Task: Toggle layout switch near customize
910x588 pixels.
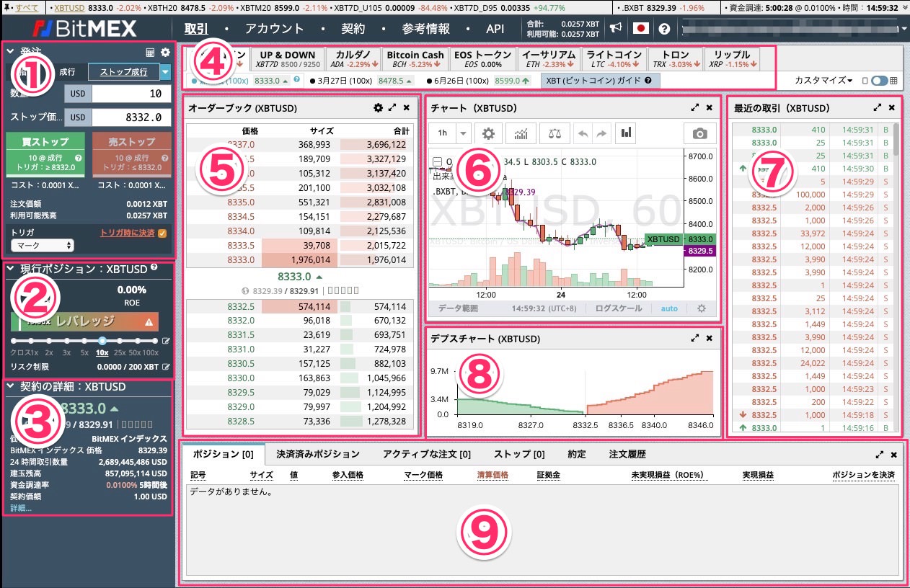Action: pyautogui.click(x=879, y=81)
